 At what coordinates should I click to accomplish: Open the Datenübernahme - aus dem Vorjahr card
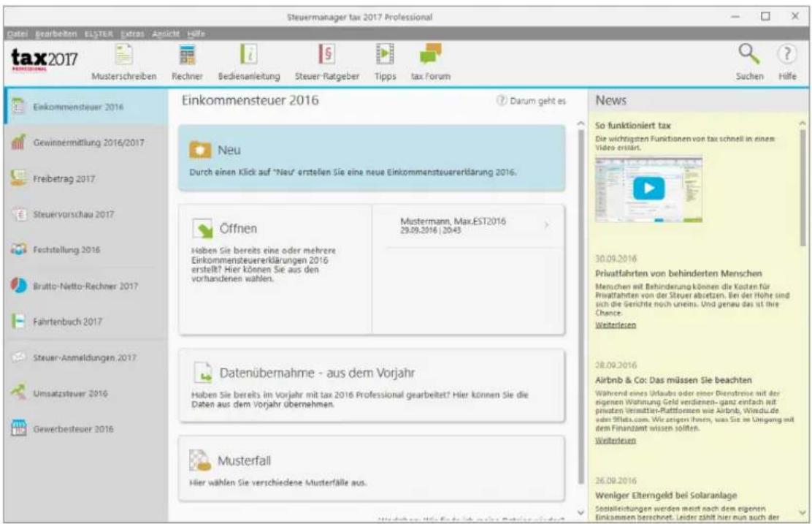371,385
